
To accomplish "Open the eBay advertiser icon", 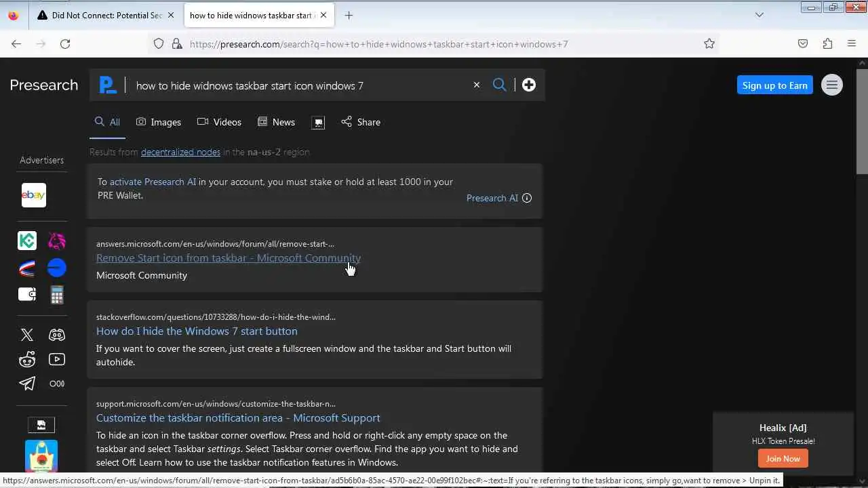I will click(34, 195).
